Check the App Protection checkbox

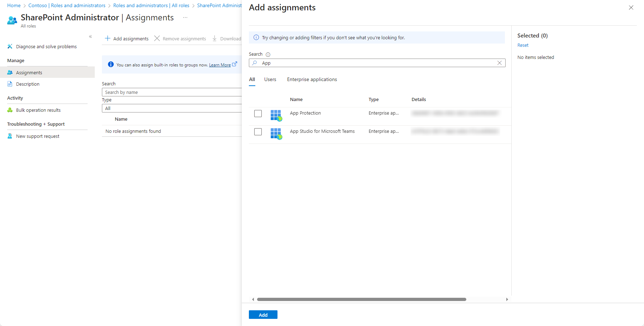tap(258, 114)
